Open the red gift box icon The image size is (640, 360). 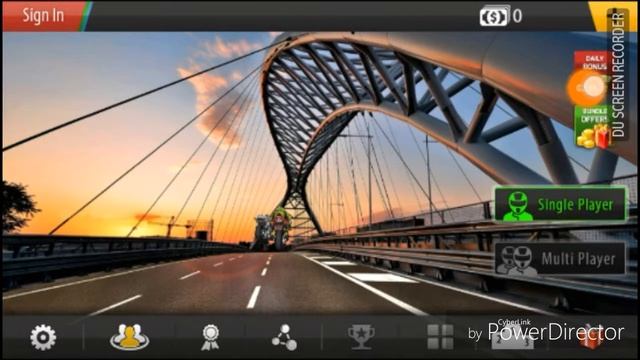click(x=591, y=337)
